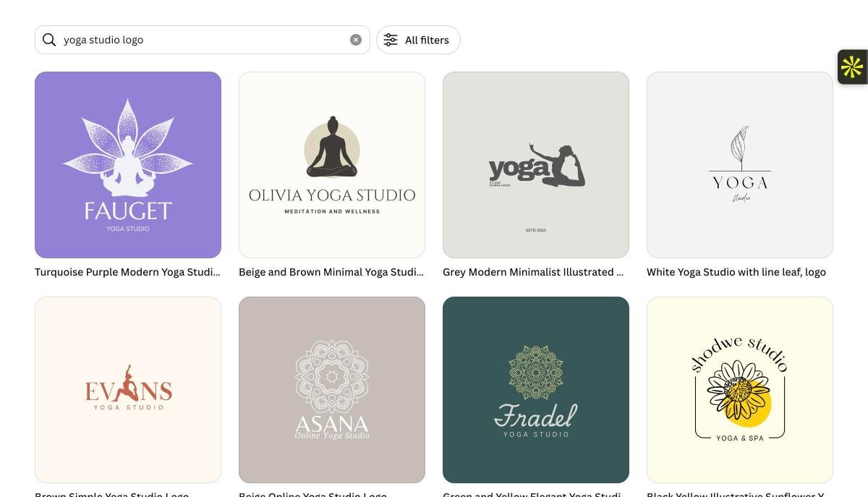The height and width of the screenshot is (497, 868).
Task: Click 'White Yoga Studio with line leaf, logo' title
Action: point(736,272)
